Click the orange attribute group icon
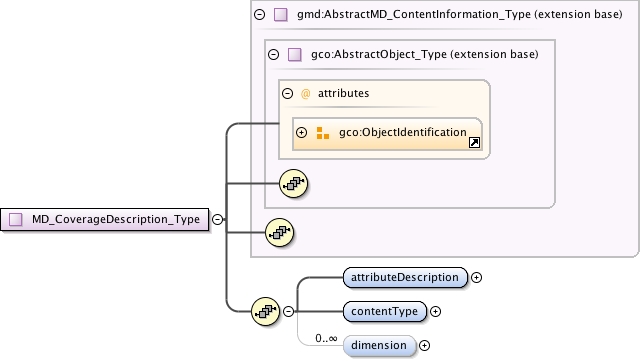Screen dimensions: 641x361 pos(323,133)
